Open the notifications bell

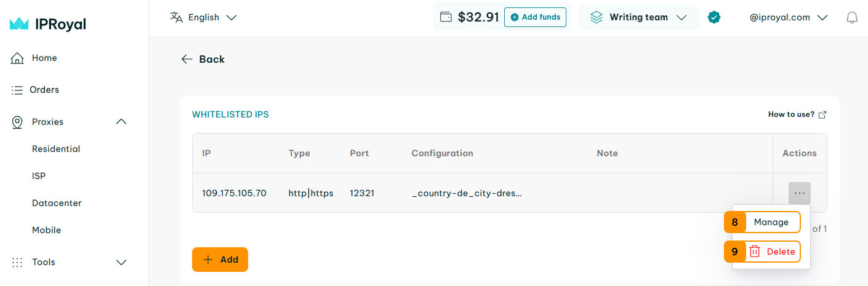point(852,17)
